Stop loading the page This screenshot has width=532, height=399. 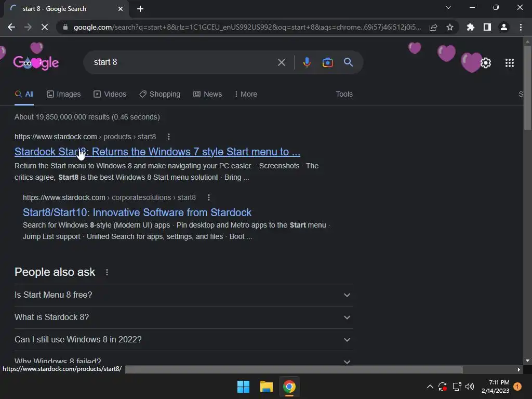[45, 27]
